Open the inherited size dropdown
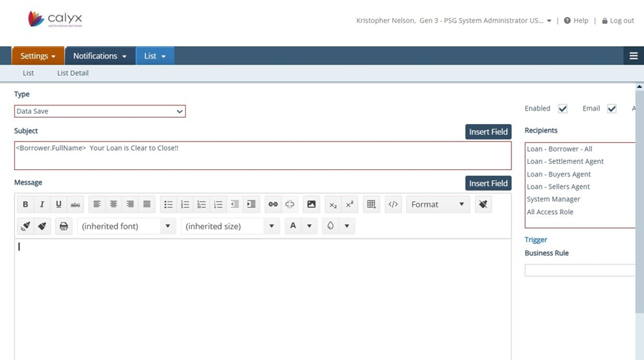This screenshot has height=360, width=644. point(230,227)
